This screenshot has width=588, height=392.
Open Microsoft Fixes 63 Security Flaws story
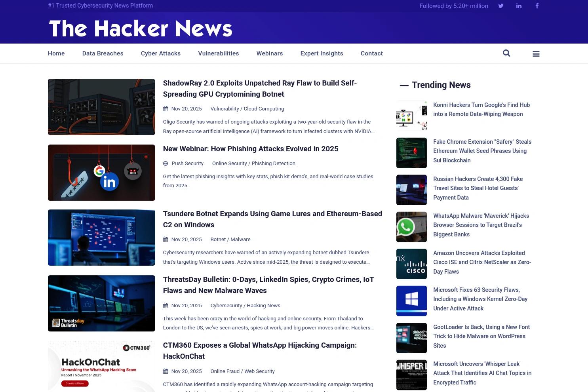pos(480,299)
